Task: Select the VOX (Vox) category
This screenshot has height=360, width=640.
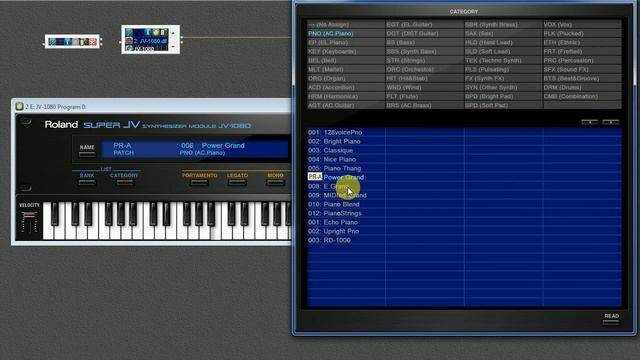Action: pyautogui.click(x=582, y=24)
